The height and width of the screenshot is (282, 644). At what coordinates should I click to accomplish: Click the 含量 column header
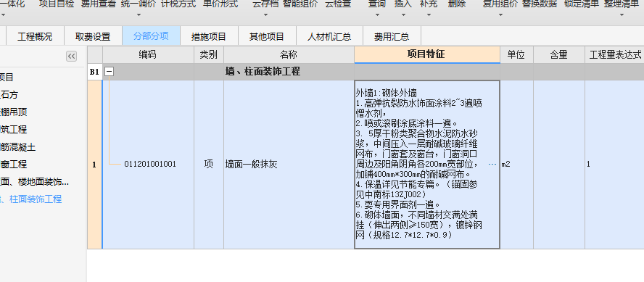[x=559, y=54]
